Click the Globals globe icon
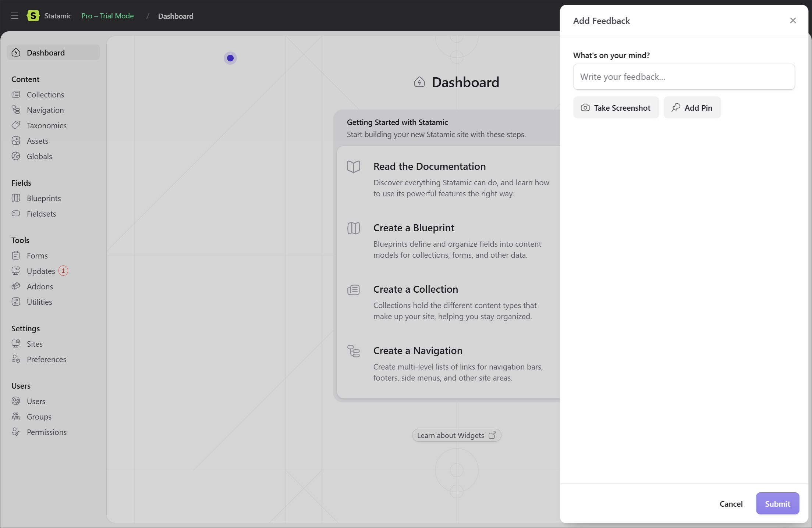The height and width of the screenshot is (528, 812). pyautogui.click(x=16, y=156)
